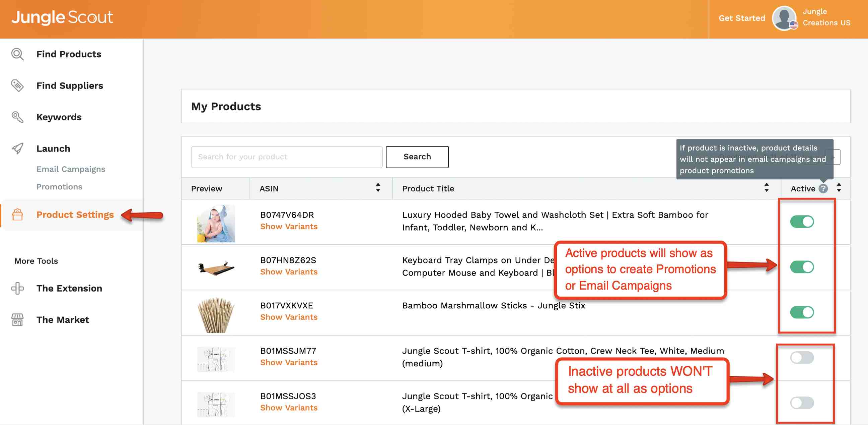
Task: Open Jungle Creations US account menu
Action: click(x=826, y=17)
